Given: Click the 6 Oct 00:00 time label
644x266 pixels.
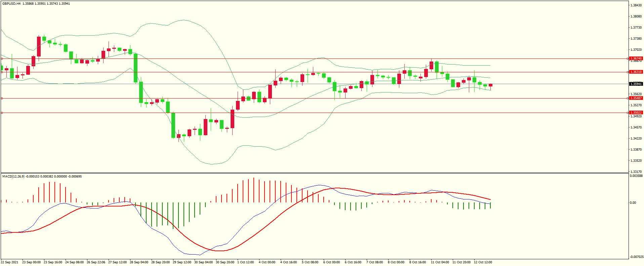Looking at the screenshot, I should point(332,262).
